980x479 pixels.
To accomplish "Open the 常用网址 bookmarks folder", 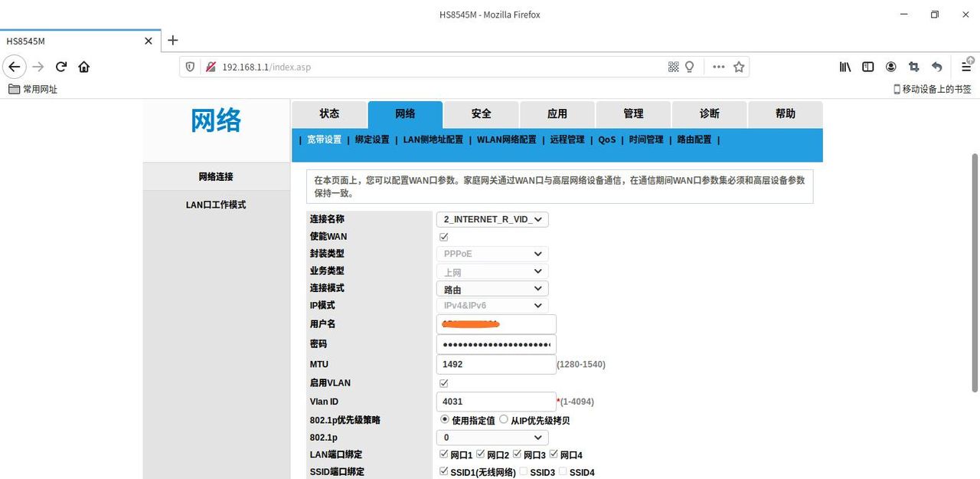I will tap(33, 89).
